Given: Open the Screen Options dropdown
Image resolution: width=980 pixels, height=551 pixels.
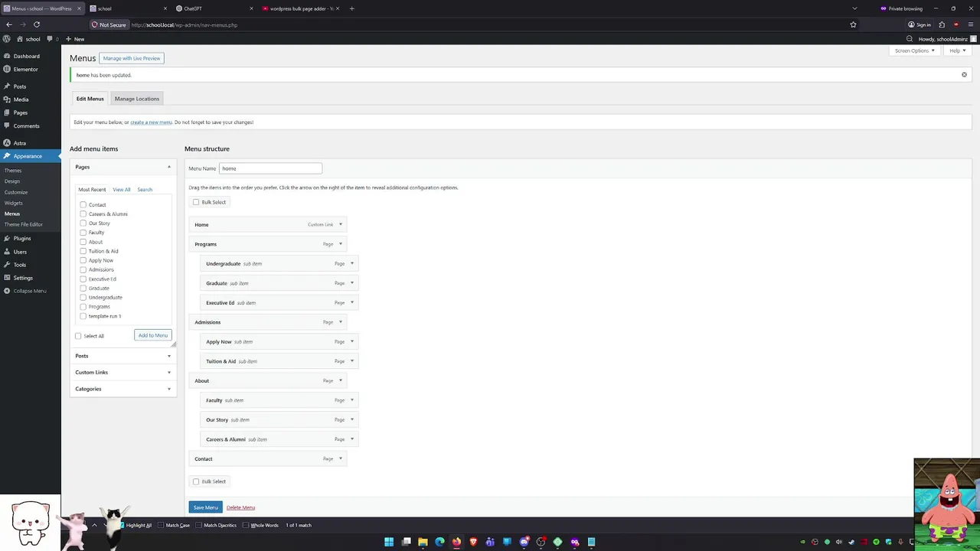Looking at the screenshot, I should coord(915,51).
